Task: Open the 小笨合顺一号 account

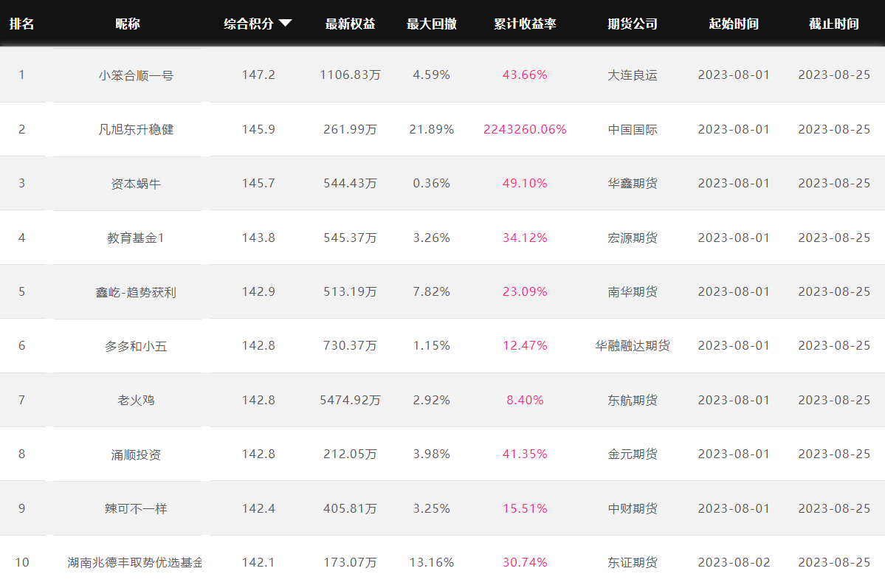Action: [x=136, y=75]
